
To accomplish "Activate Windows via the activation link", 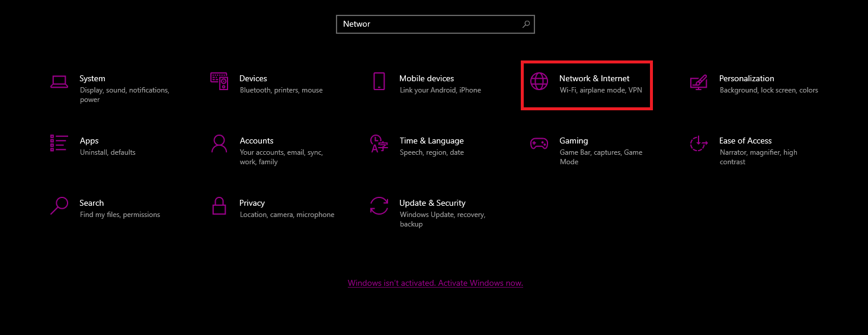I will point(435,283).
